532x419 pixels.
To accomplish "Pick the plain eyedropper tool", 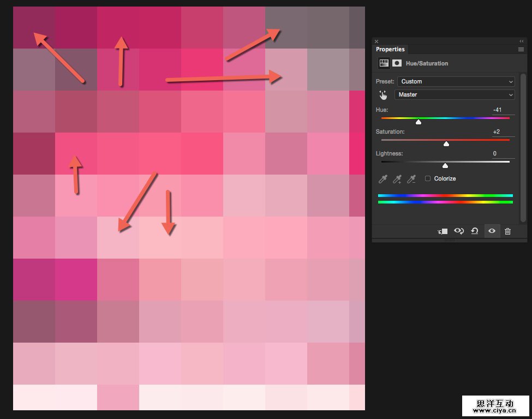I will coord(383,179).
